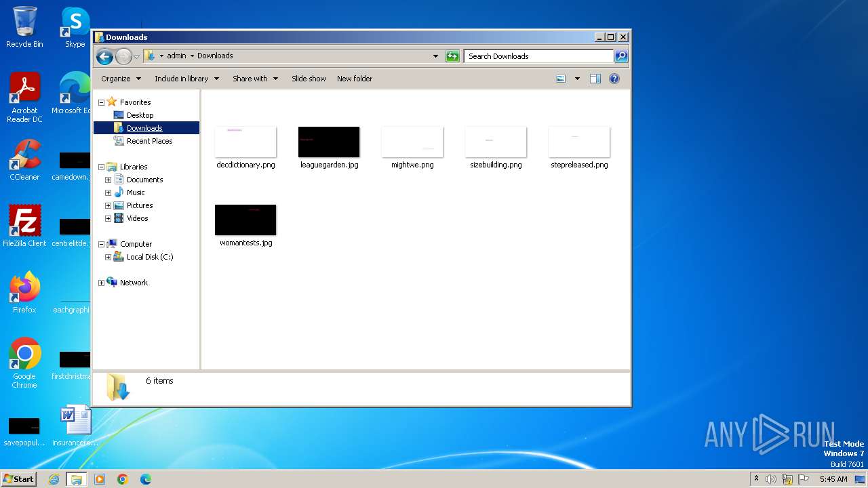The width and height of the screenshot is (868, 488).
Task: Select Acrobat Reader DC desktop icon
Action: coord(24,98)
